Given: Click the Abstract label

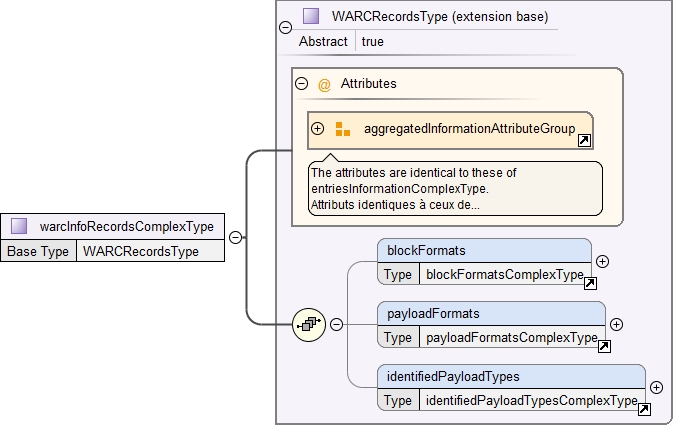Looking at the screenshot, I should (x=323, y=42).
